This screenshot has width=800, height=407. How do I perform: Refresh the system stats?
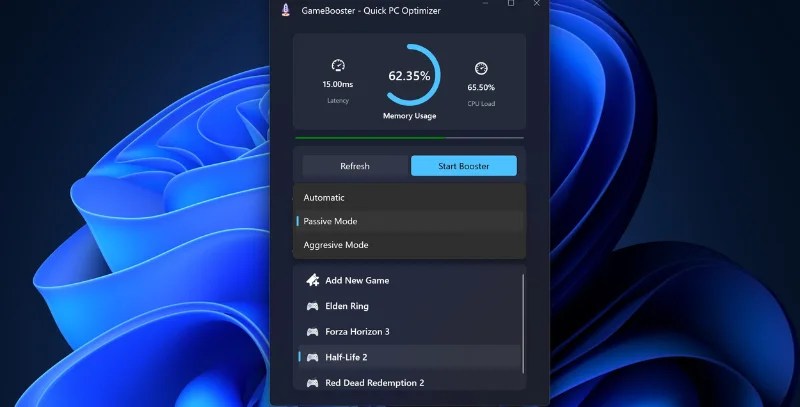point(355,166)
